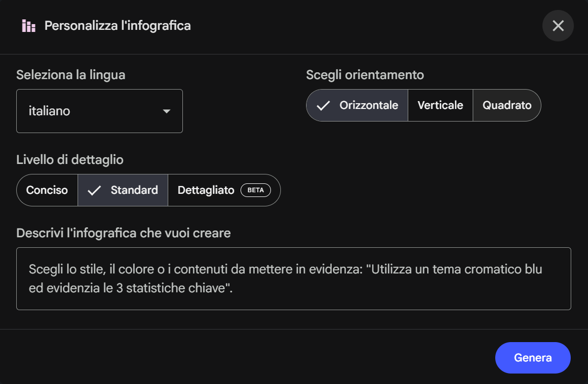
Task: Choose the Quadrato orientation option
Action: pyautogui.click(x=507, y=105)
